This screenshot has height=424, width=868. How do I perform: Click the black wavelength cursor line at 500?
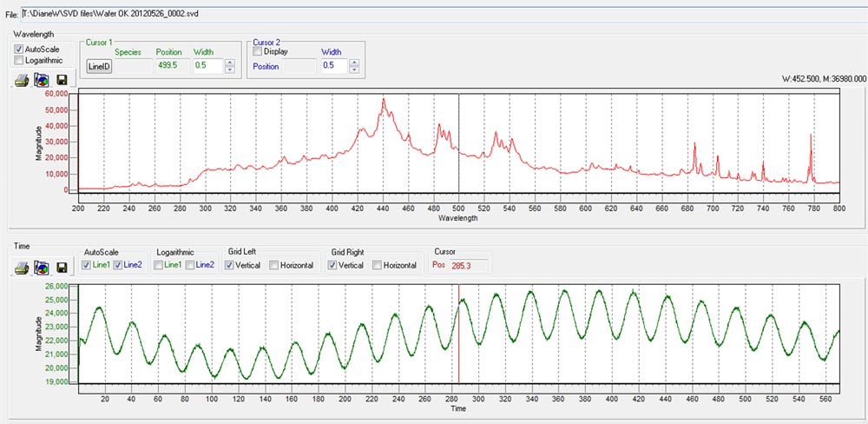pos(459,143)
